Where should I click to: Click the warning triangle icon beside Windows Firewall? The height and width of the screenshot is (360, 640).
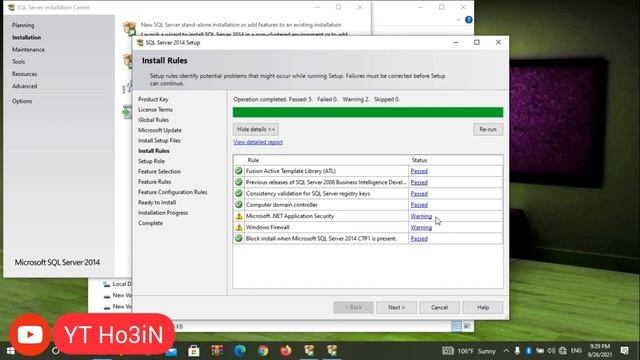tap(239, 227)
